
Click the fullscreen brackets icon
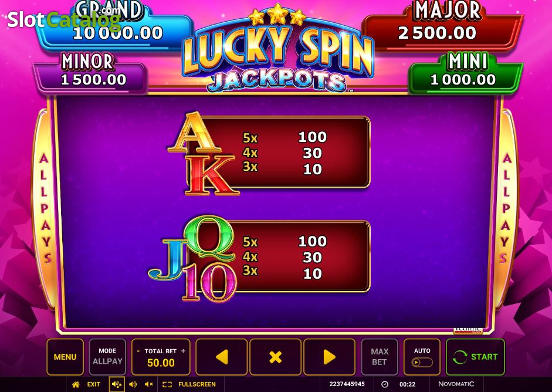pyautogui.click(x=167, y=384)
